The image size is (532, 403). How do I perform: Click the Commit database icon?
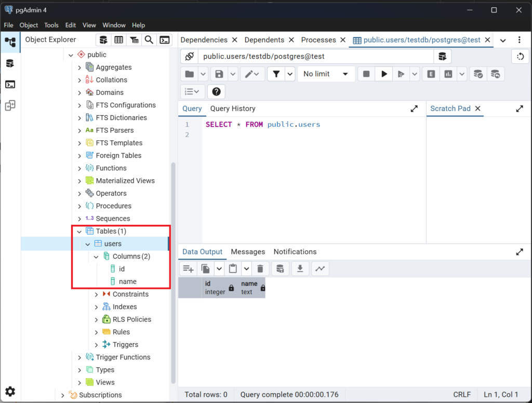[478, 74]
